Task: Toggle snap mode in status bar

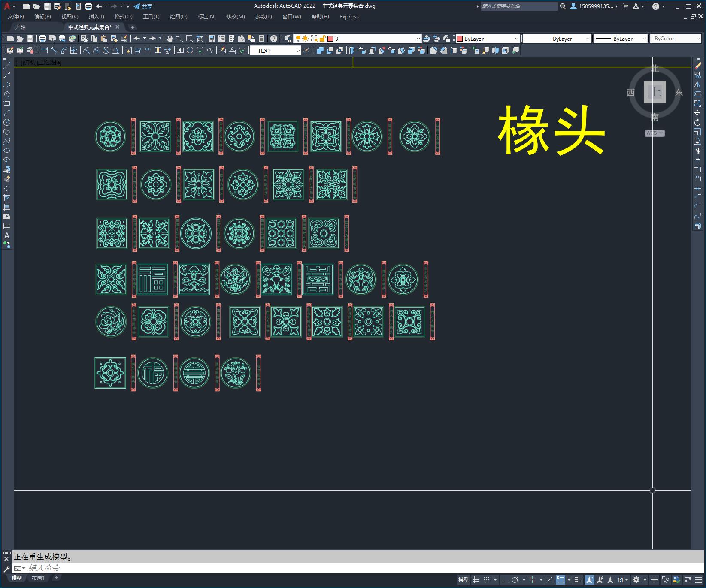Action: 486,580
